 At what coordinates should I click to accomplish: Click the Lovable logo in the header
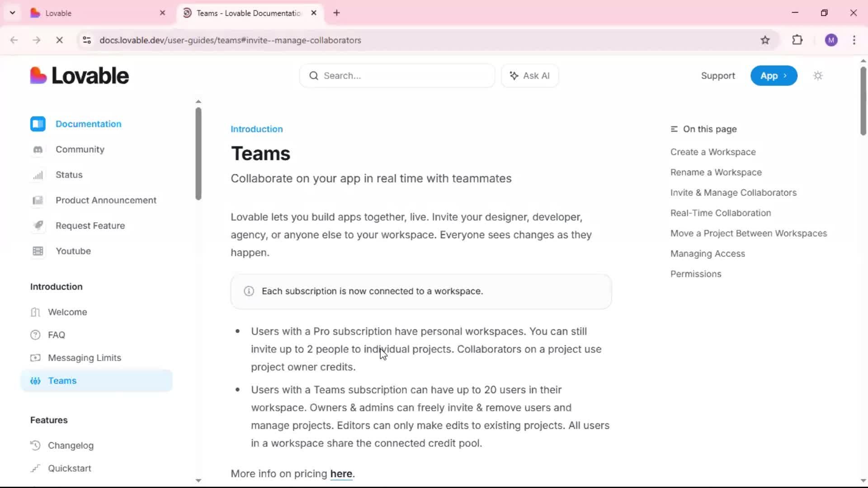click(x=80, y=75)
